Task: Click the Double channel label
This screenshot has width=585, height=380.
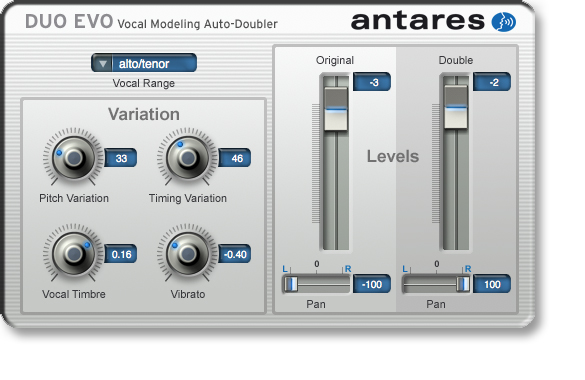Action: (456, 60)
